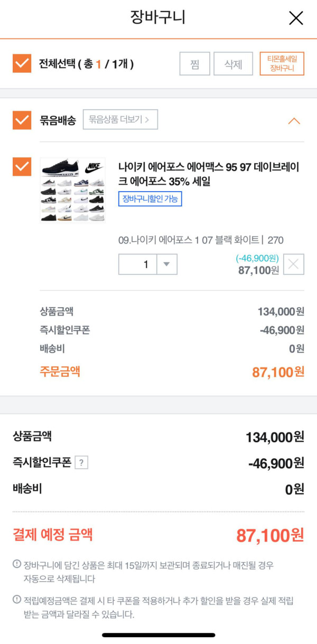Tap the 장바구니할인 가능 badge

tap(150, 199)
